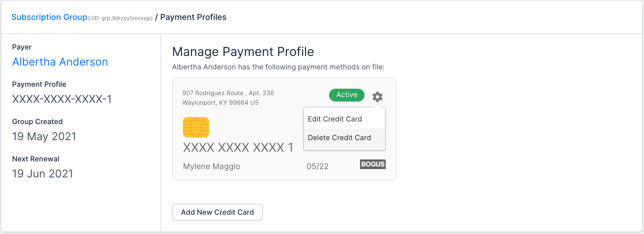644x234 pixels.
Task: Click the BOGUS card brand logo
Action: (x=373, y=164)
